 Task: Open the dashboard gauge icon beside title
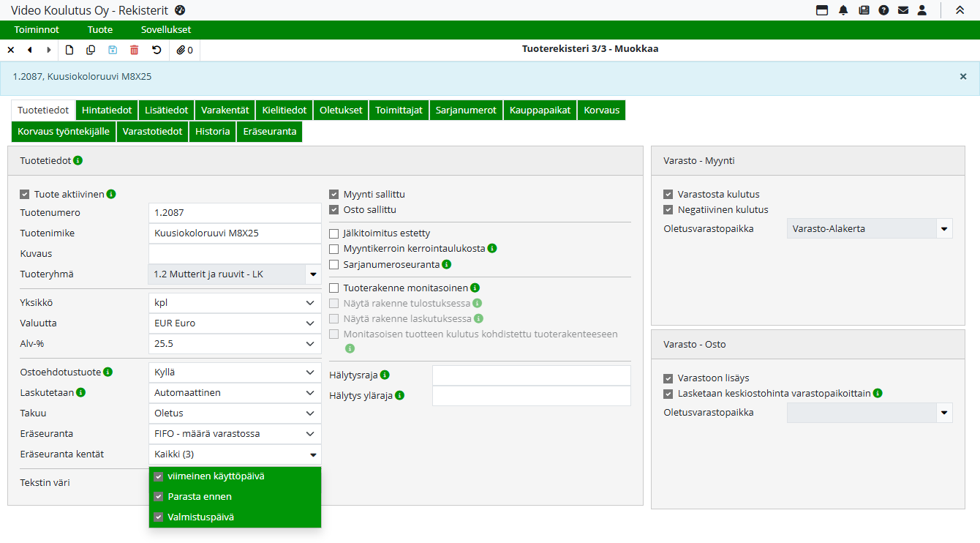pos(180,10)
